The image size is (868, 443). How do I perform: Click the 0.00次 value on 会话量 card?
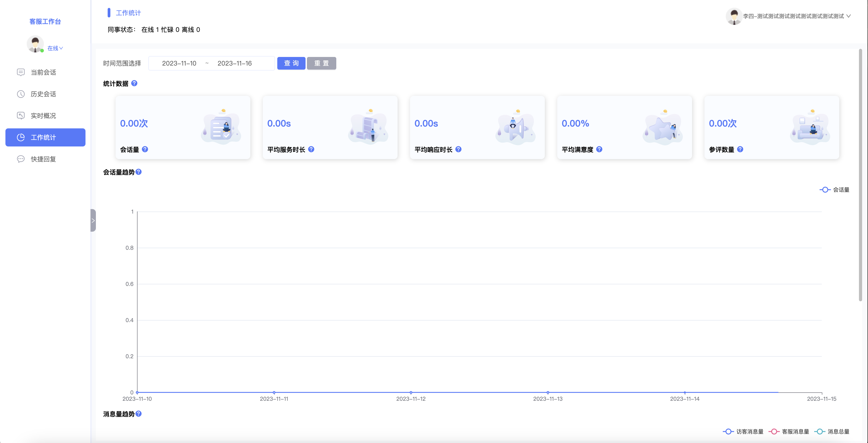(x=134, y=124)
